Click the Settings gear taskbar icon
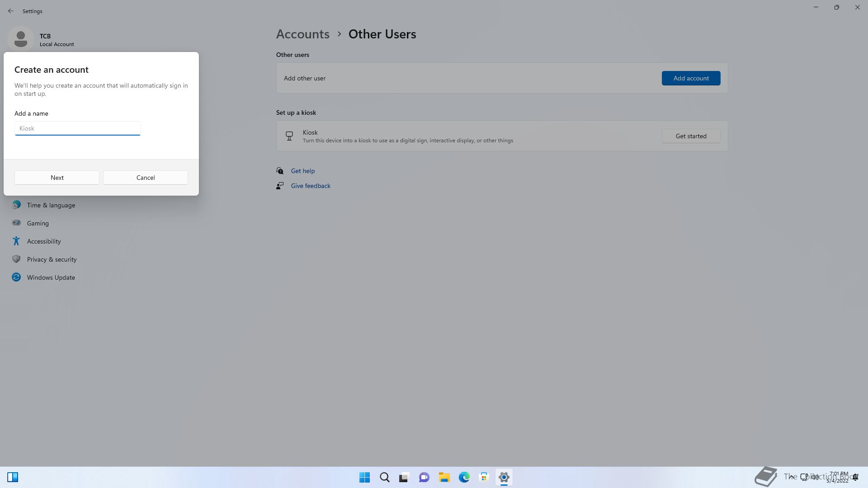Viewport: 868px width, 488px height. click(504, 477)
